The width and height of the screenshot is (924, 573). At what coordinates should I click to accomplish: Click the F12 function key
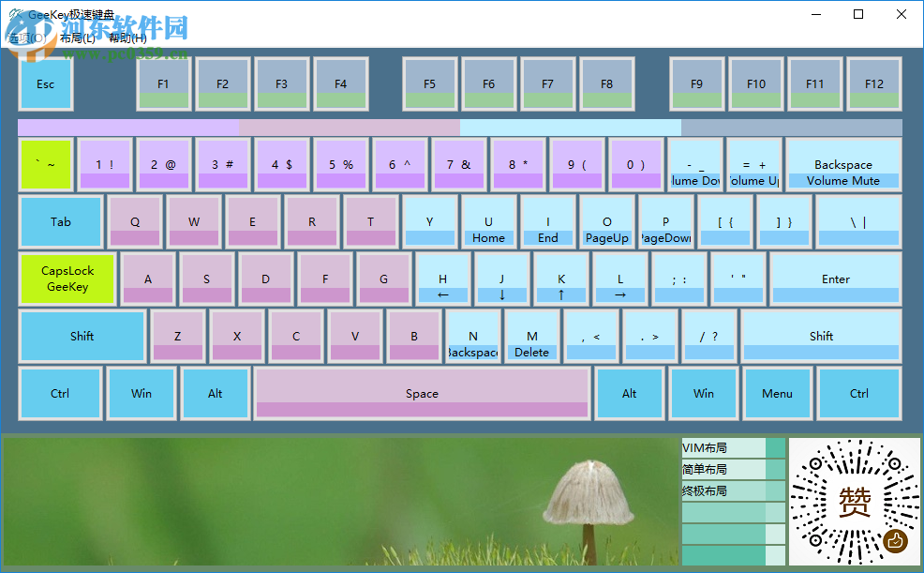874,83
